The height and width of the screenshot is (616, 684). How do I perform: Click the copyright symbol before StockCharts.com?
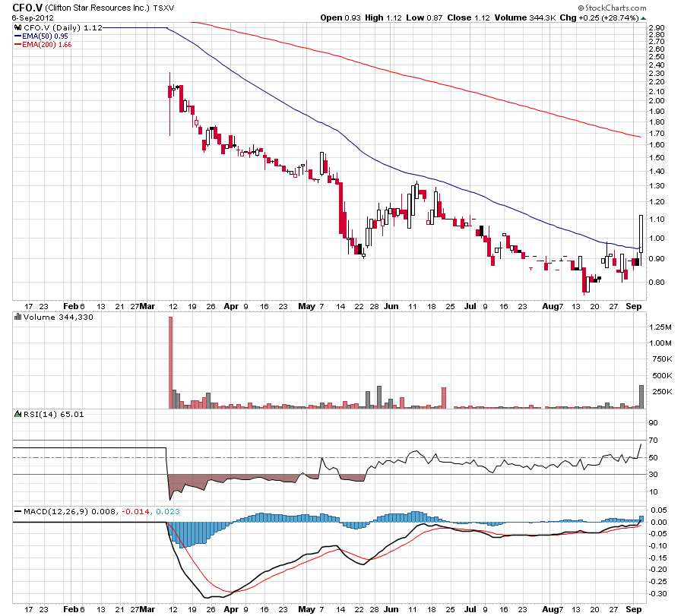(x=581, y=8)
